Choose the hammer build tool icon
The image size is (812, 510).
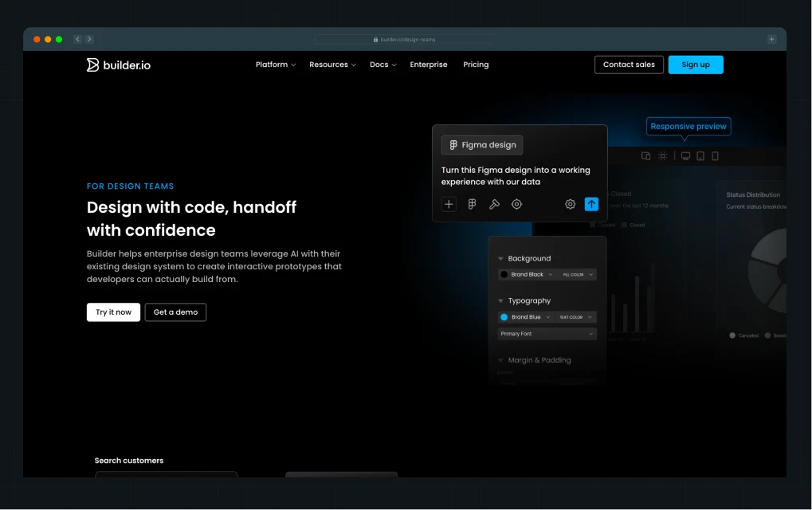[494, 204]
